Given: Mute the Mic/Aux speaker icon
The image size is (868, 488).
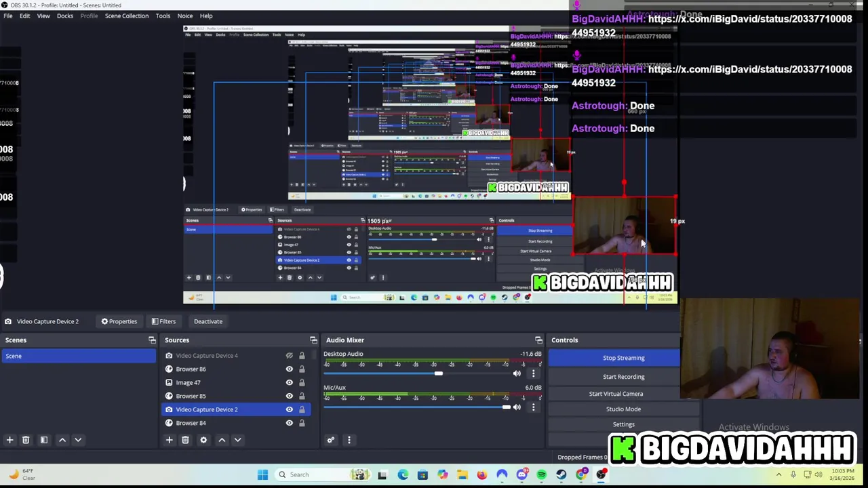Looking at the screenshot, I should point(517,407).
